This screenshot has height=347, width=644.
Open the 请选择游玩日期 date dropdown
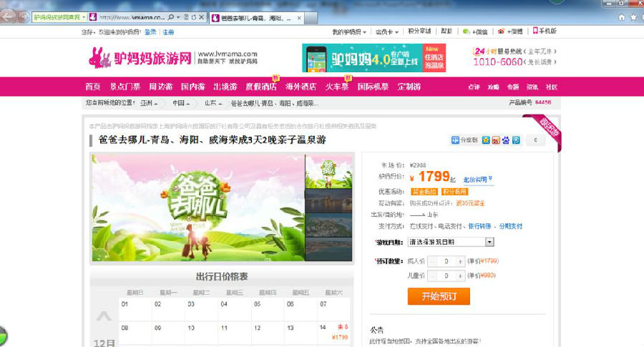[451, 242]
